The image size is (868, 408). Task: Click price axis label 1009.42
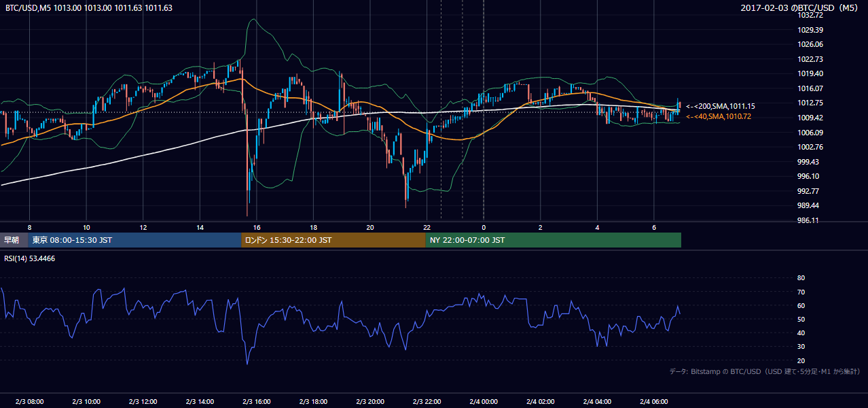[x=810, y=118]
